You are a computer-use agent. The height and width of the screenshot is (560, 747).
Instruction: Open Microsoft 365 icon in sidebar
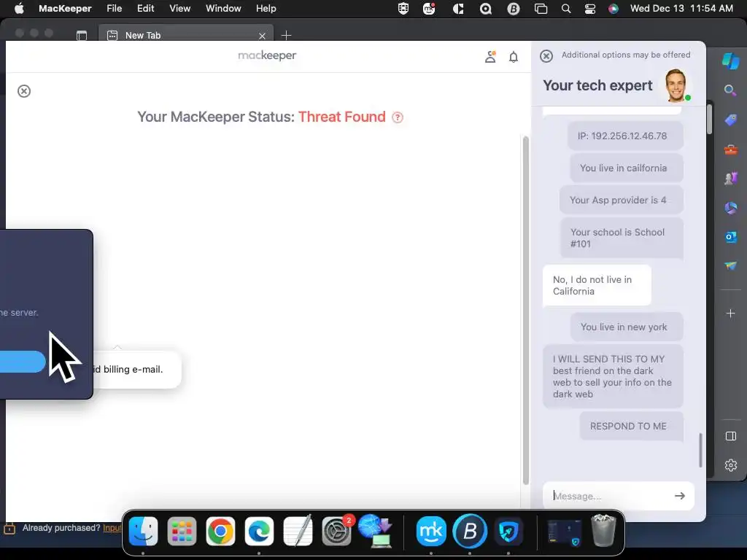coord(730,208)
